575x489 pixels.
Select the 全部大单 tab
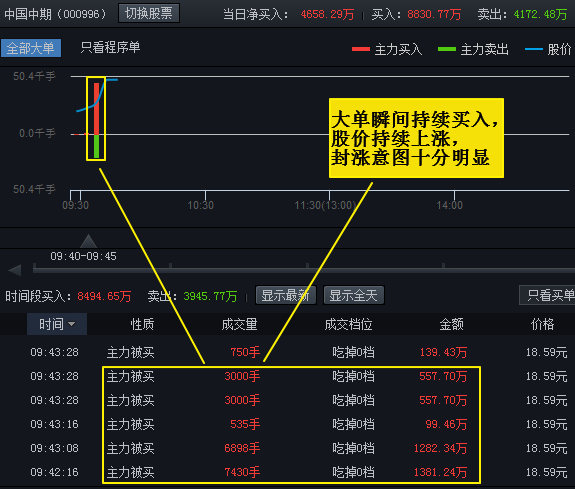(31, 48)
